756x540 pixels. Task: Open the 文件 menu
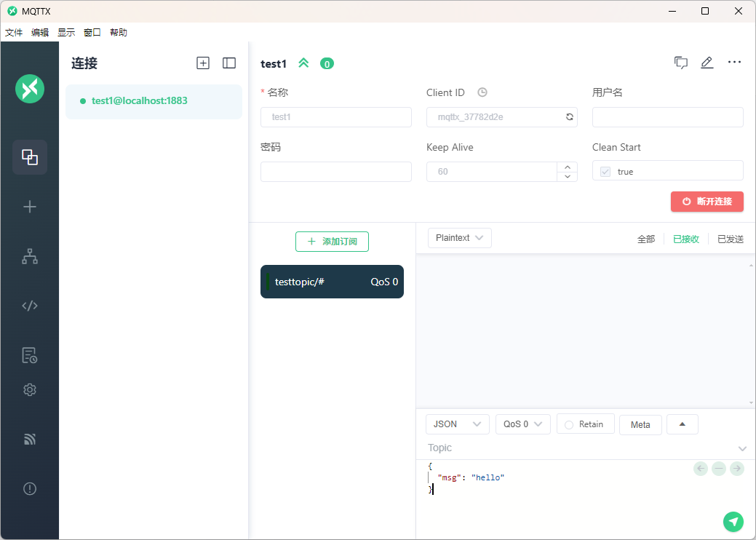14,33
